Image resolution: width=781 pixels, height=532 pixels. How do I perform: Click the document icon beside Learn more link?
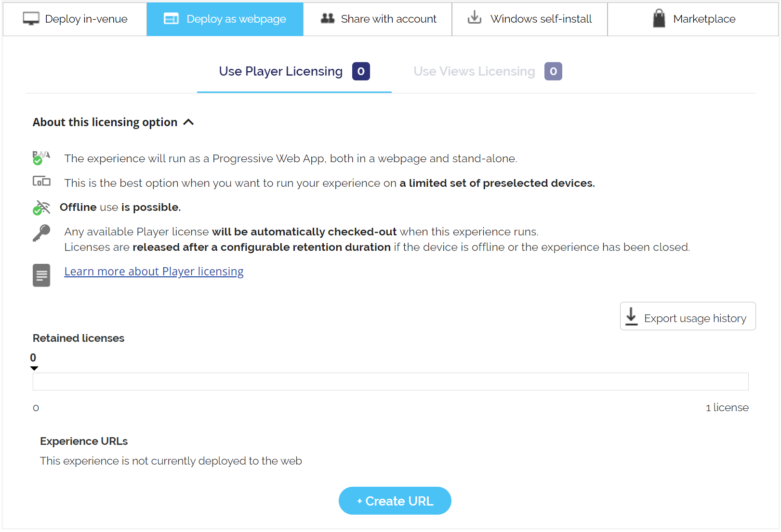coord(41,275)
